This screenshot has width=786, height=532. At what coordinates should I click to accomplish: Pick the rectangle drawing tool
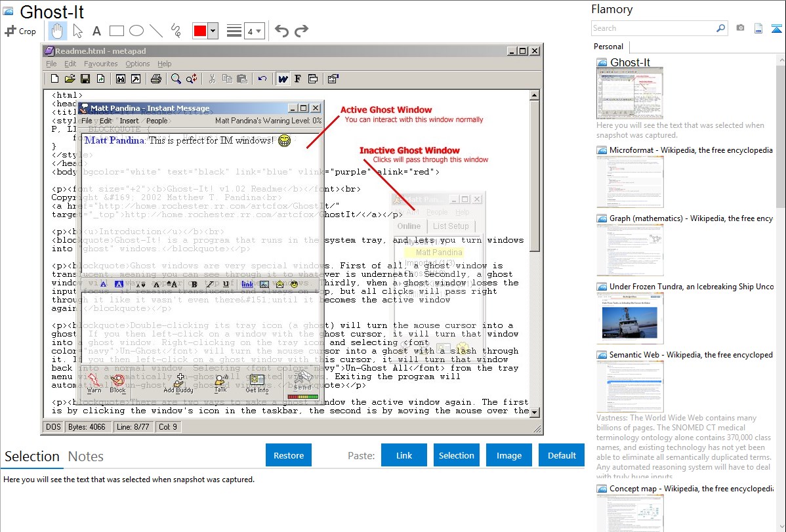click(x=116, y=31)
